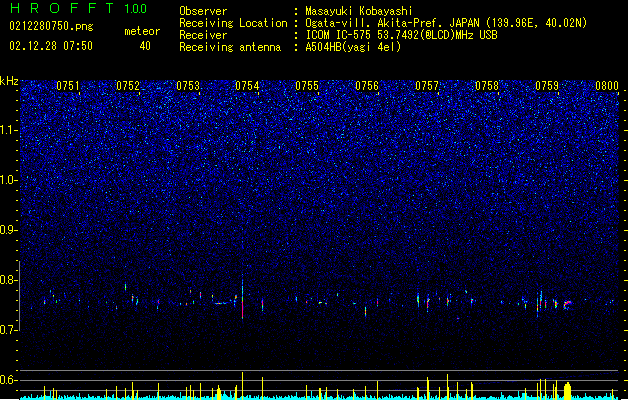The height and width of the screenshot is (400, 629).
Task: Click the bright echo cluster after 0759
Action: pyautogui.click(x=567, y=304)
